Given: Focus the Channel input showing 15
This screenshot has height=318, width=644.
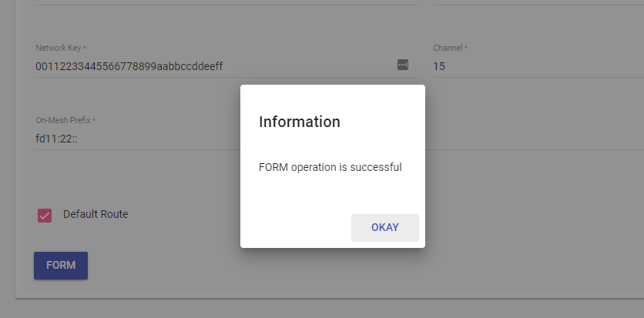Looking at the screenshot, I should click(x=532, y=66).
